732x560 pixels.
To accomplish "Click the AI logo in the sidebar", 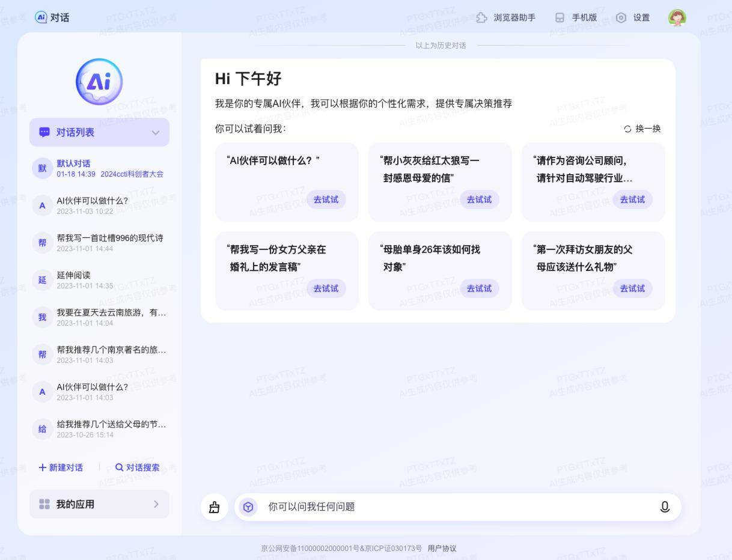I will coord(99,81).
